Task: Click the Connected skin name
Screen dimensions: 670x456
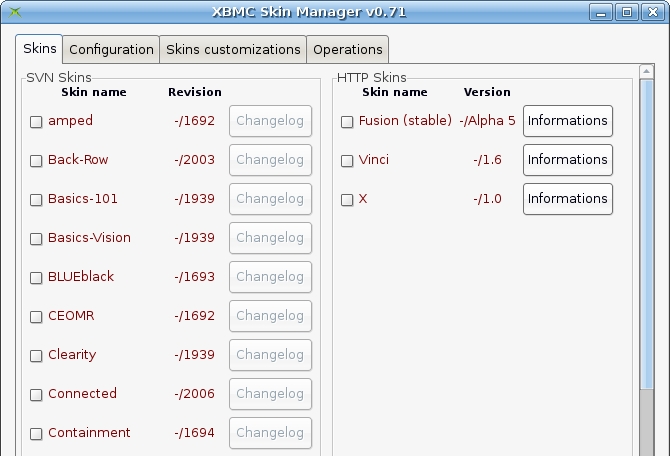Action: (x=82, y=394)
